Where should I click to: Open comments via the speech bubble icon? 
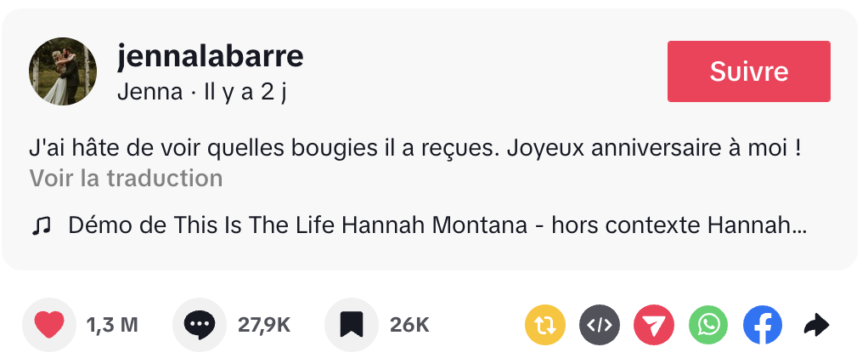point(200,325)
